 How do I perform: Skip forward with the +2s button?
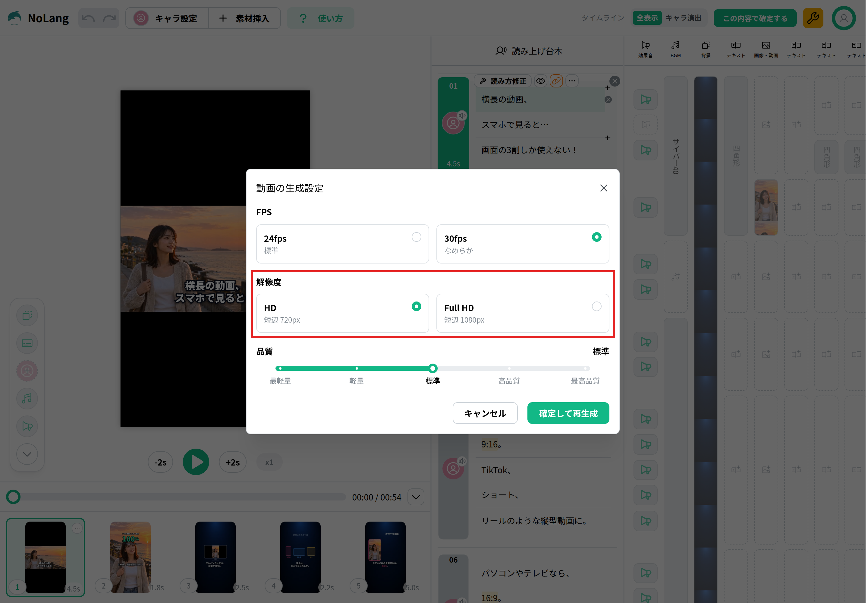[232, 462]
